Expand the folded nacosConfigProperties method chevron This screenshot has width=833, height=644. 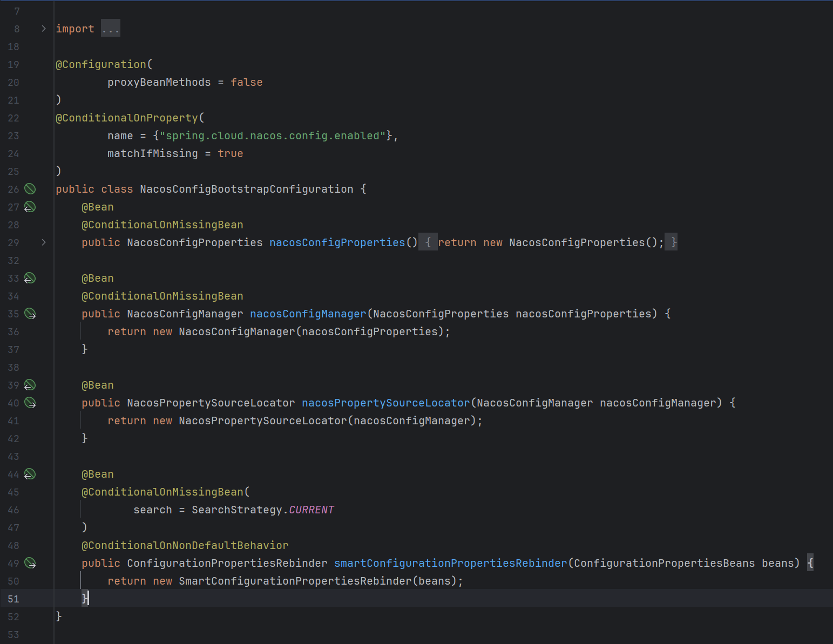coord(44,242)
